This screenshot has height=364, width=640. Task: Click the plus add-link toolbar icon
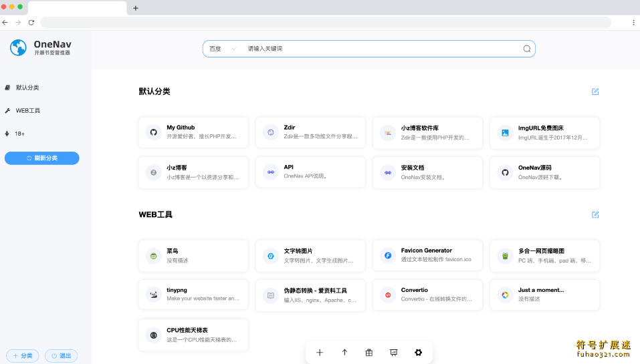click(320, 353)
